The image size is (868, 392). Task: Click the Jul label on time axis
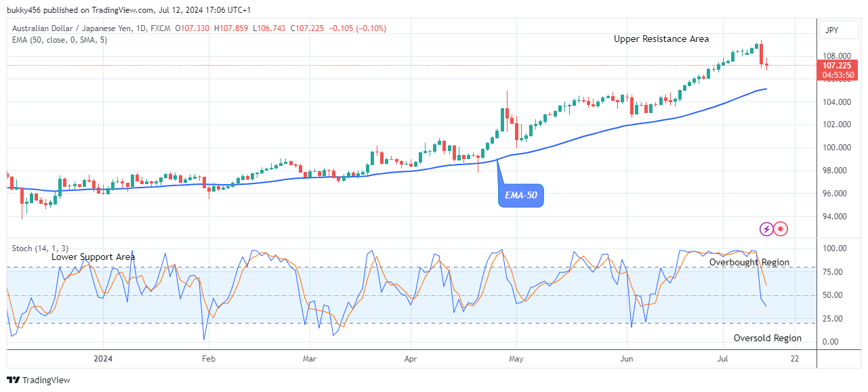[723, 358]
